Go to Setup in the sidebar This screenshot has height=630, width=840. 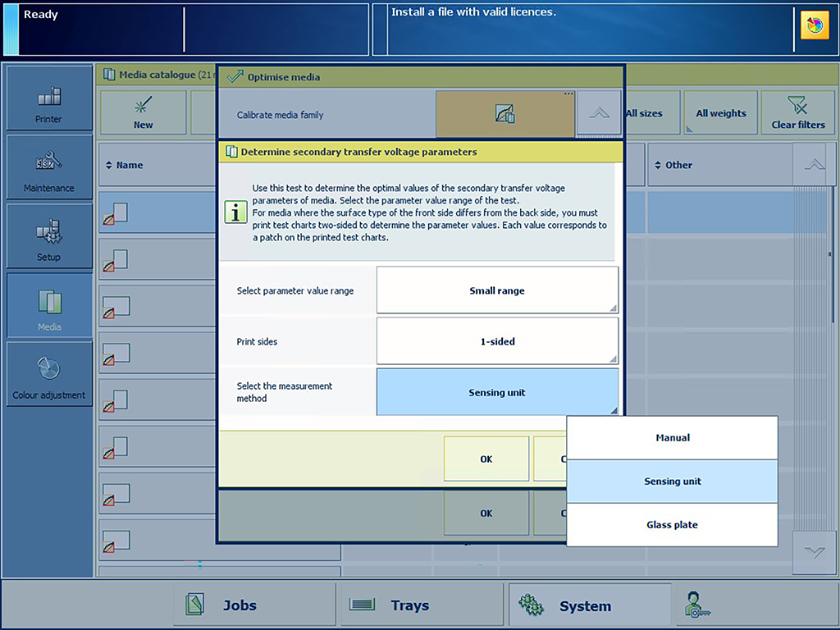point(49,238)
